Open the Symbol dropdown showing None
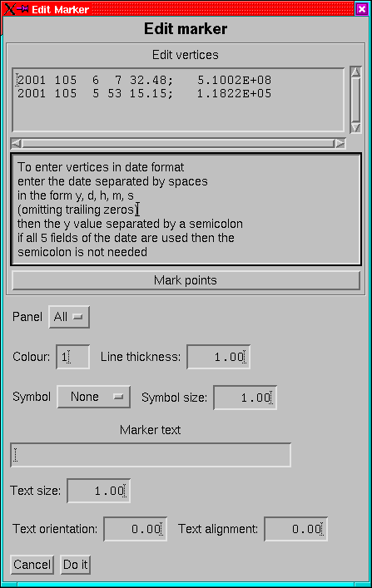This screenshot has height=588, width=372. pos(93,397)
